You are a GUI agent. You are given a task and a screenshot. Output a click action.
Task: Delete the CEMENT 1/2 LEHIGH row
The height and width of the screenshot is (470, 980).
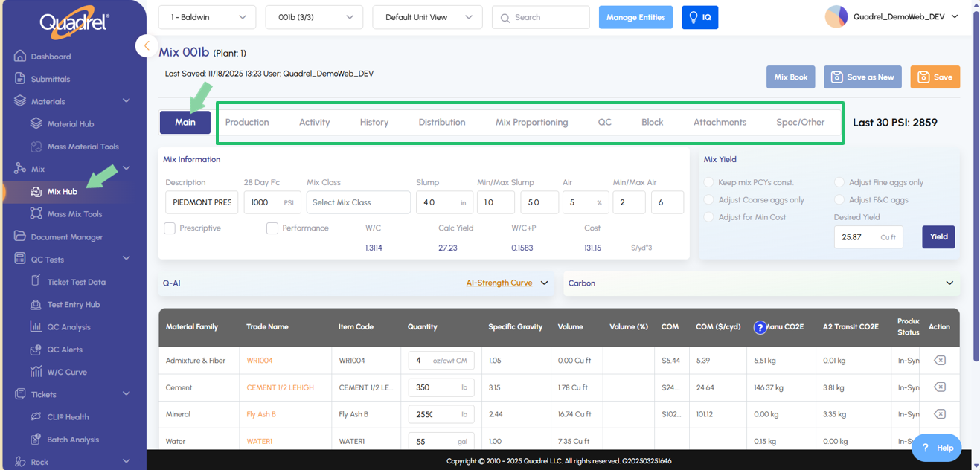(940, 387)
